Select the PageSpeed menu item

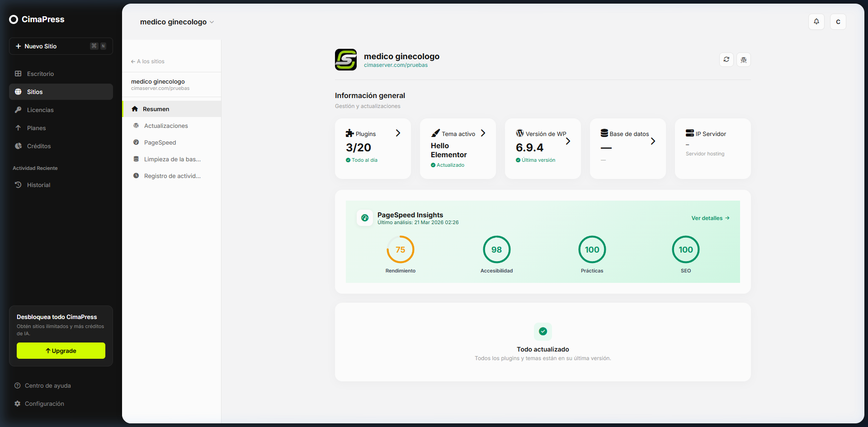pyautogui.click(x=160, y=142)
